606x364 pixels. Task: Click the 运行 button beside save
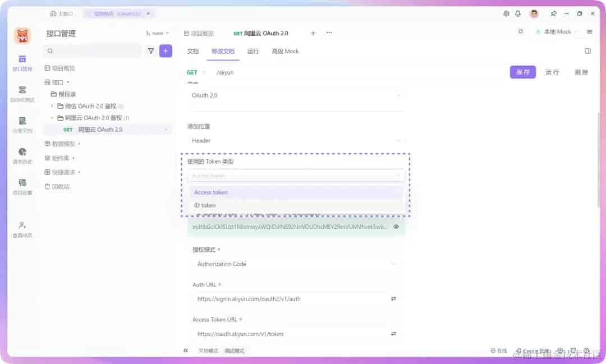point(552,72)
